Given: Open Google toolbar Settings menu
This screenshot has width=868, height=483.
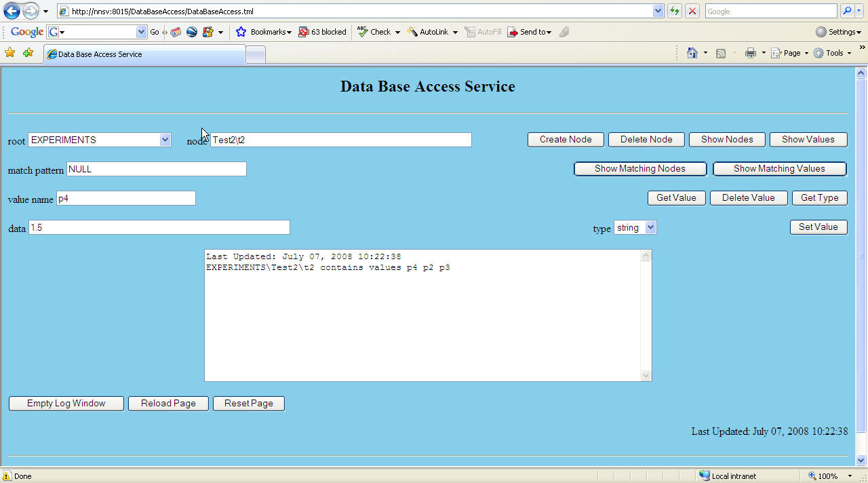Looking at the screenshot, I should 838,32.
